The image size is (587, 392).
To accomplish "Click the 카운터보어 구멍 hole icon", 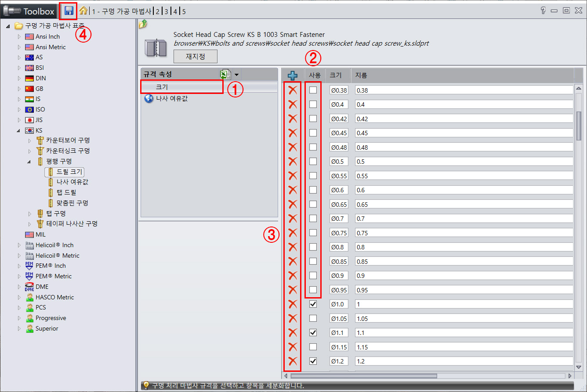I will (x=41, y=140).
